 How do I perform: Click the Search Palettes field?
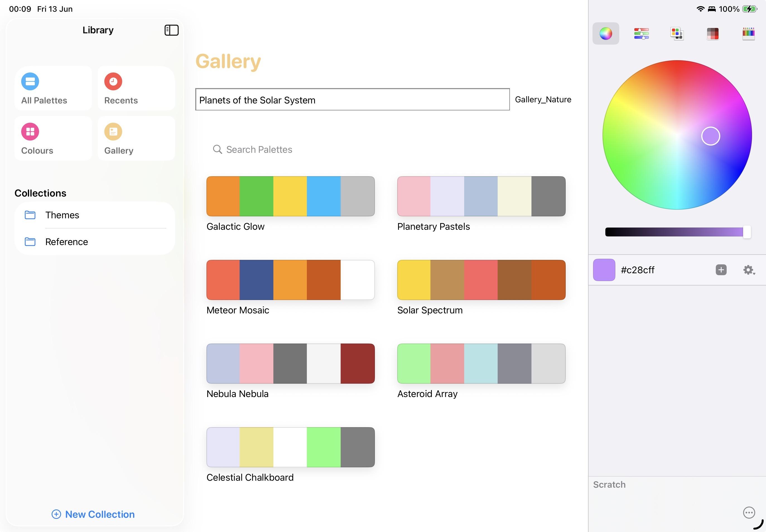pyautogui.click(x=386, y=149)
